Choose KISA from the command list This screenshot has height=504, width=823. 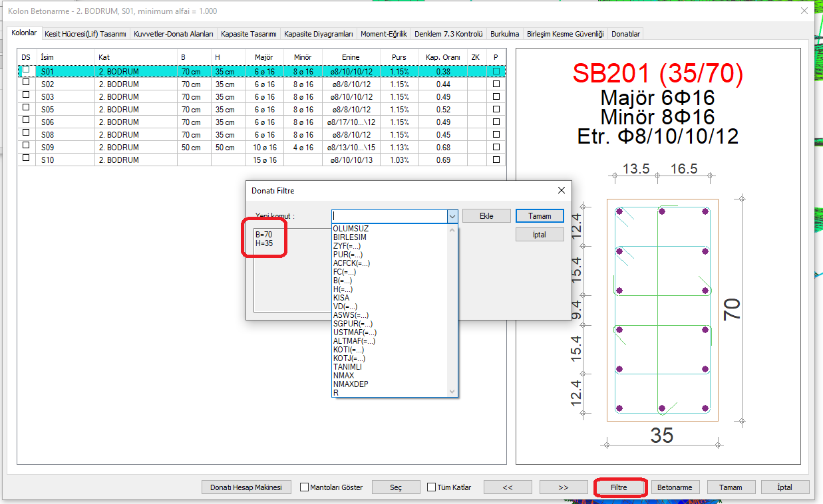(x=341, y=298)
